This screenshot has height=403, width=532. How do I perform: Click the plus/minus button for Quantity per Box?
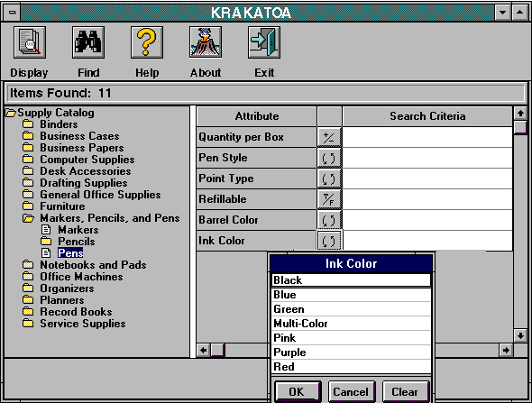329,137
